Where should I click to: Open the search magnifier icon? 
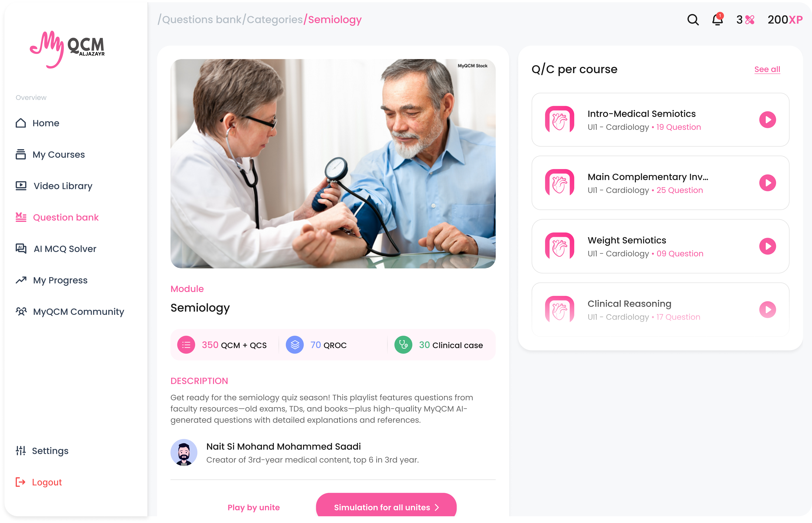point(693,20)
